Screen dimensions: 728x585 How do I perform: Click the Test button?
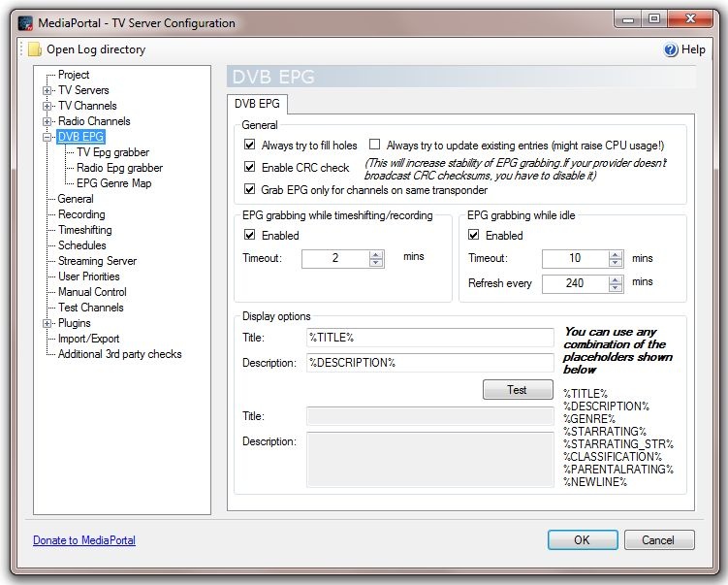pos(517,390)
